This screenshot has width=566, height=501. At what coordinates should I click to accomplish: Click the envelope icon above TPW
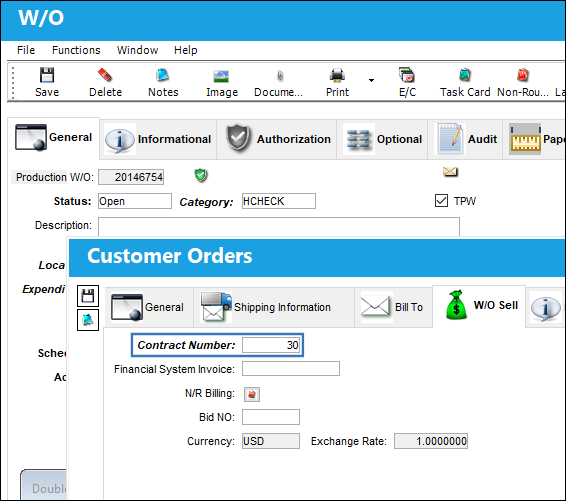(450, 171)
